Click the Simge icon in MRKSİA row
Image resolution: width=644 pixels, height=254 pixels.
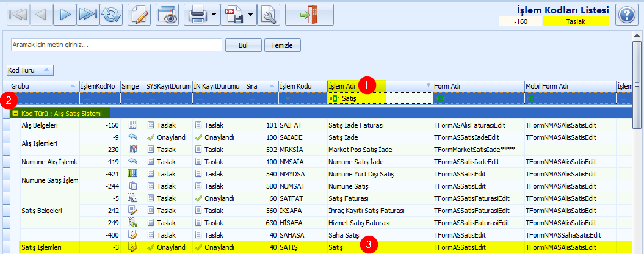[x=132, y=149]
